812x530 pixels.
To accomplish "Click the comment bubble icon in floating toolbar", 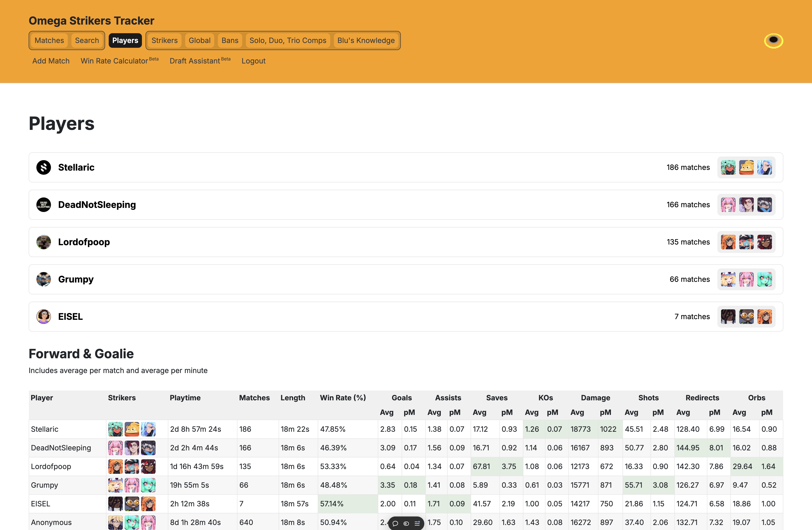I will 395,523.
